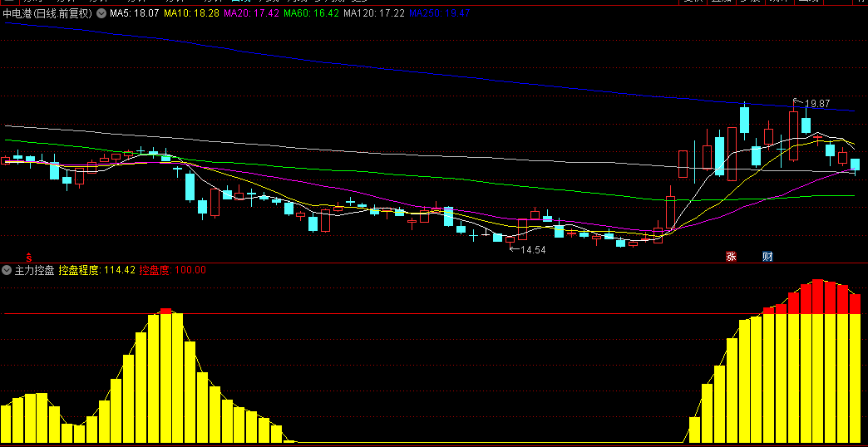Click the MA5: 18.07 indicator label
Image resolution: width=868 pixels, height=447 pixels.
click(133, 14)
